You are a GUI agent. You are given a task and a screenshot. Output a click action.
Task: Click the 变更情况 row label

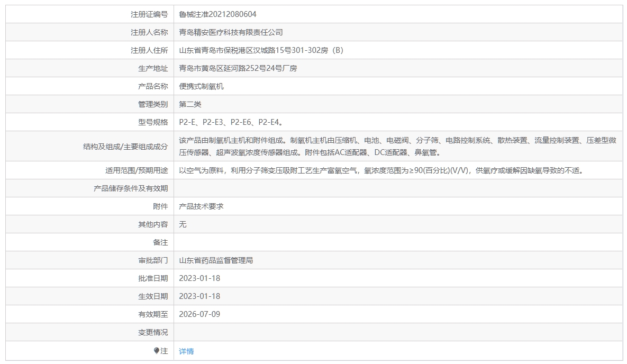point(153,332)
